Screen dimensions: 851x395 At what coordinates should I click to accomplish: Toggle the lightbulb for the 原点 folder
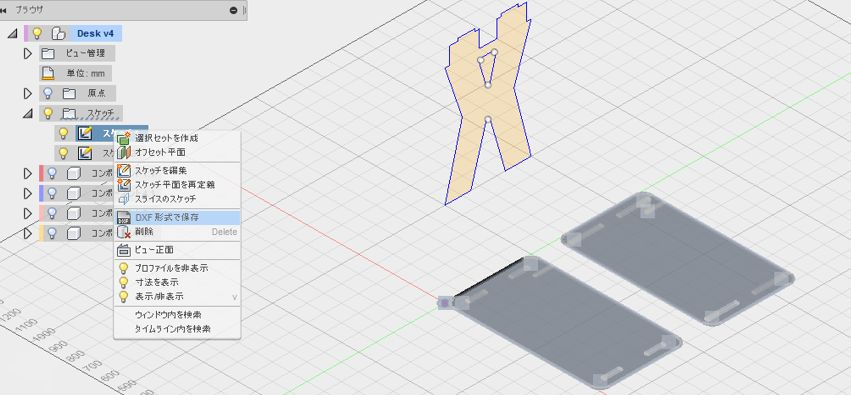click(x=48, y=94)
